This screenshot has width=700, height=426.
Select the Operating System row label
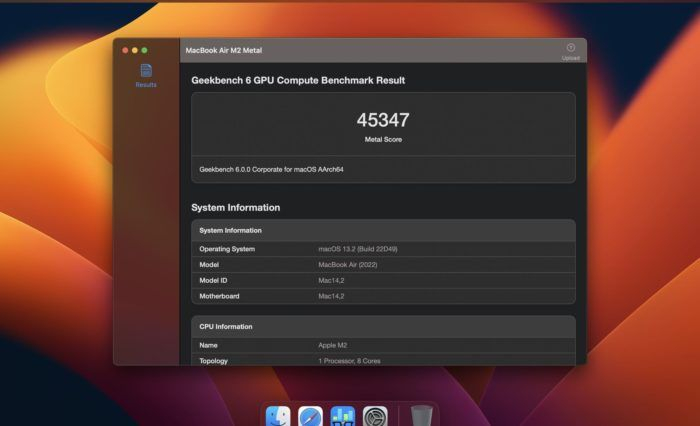pyautogui.click(x=227, y=249)
